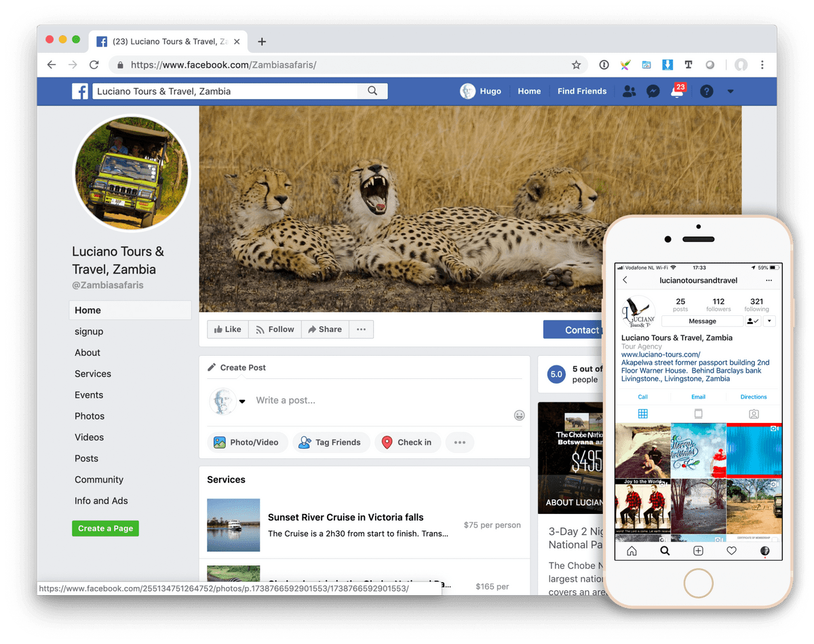The image size is (814, 644).
Task: Open Sunset River Cruise service thumbnail
Action: click(x=233, y=525)
